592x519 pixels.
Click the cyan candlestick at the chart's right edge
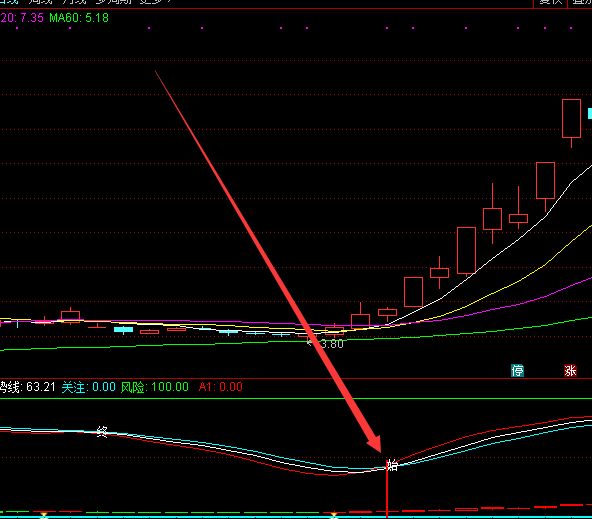pos(590,114)
